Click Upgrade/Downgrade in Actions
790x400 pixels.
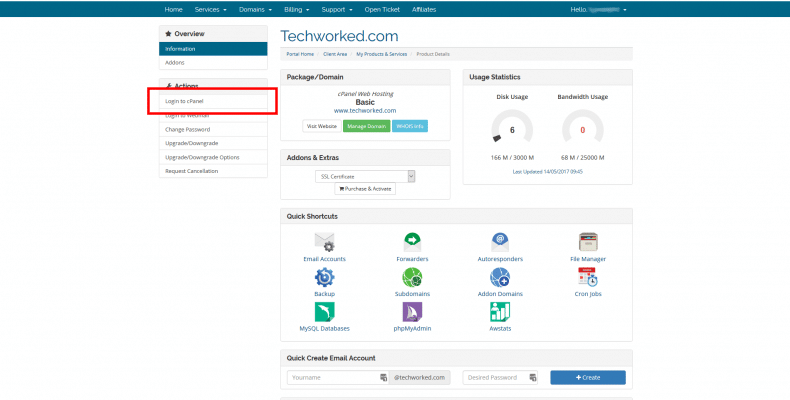point(213,143)
